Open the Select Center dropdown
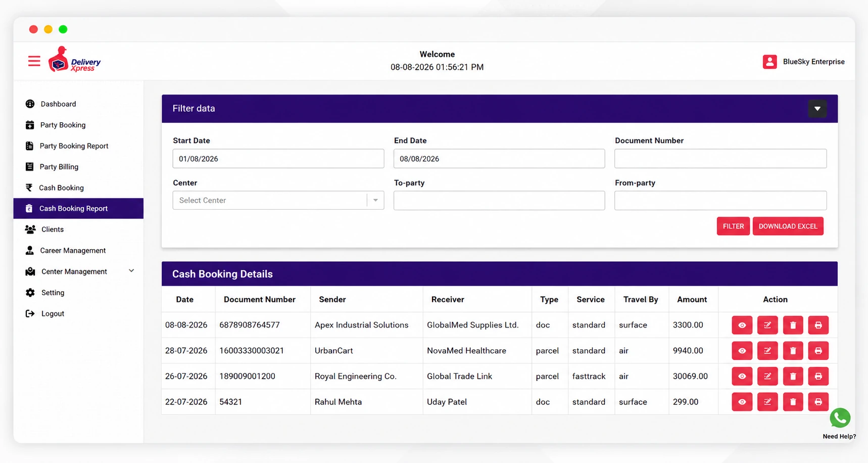The image size is (868, 463). click(x=278, y=200)
